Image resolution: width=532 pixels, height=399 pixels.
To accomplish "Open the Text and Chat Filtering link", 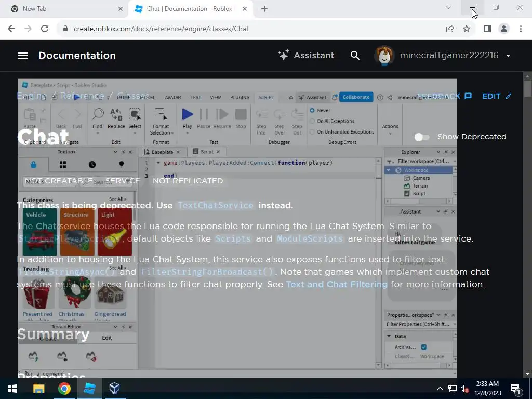I will tap(337, 284).
